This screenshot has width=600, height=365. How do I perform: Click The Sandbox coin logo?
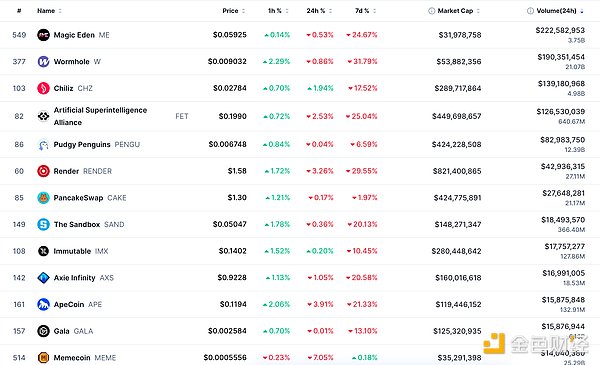coord(43,225)
